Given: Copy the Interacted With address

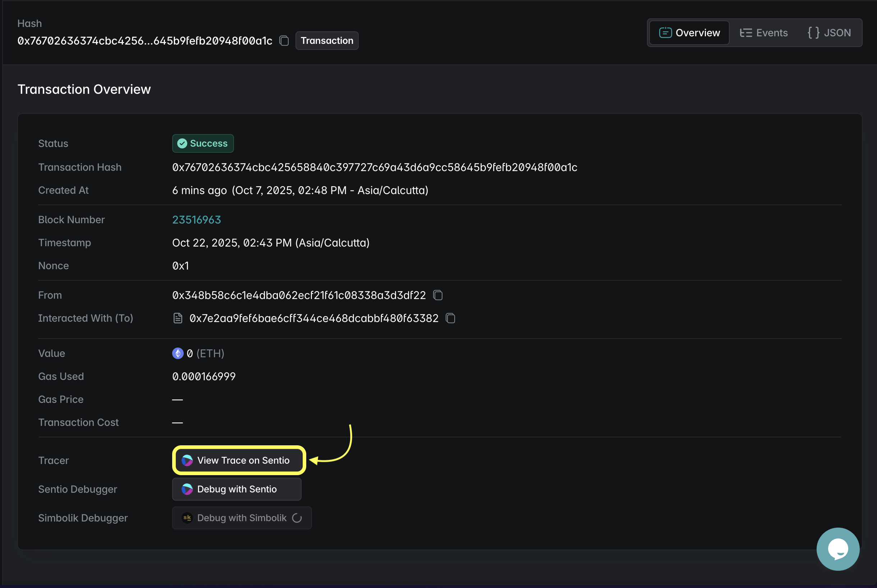Looking at the screenshot, I should (450, 318).
